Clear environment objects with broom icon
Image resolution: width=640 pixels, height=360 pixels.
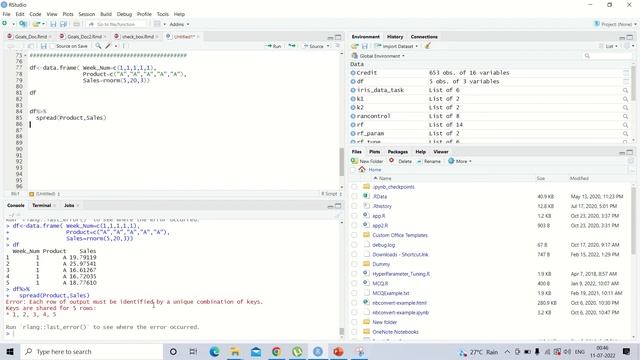coord(428,46)
